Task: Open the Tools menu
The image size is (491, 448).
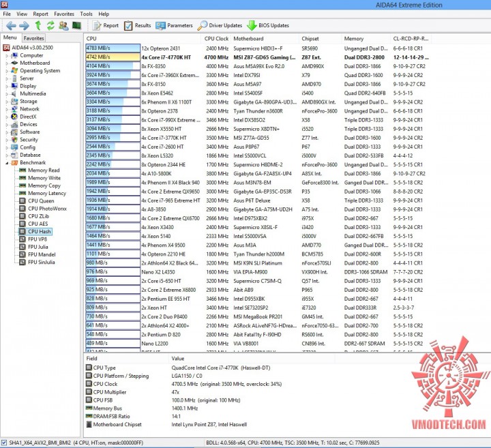Action: [86, 14]
